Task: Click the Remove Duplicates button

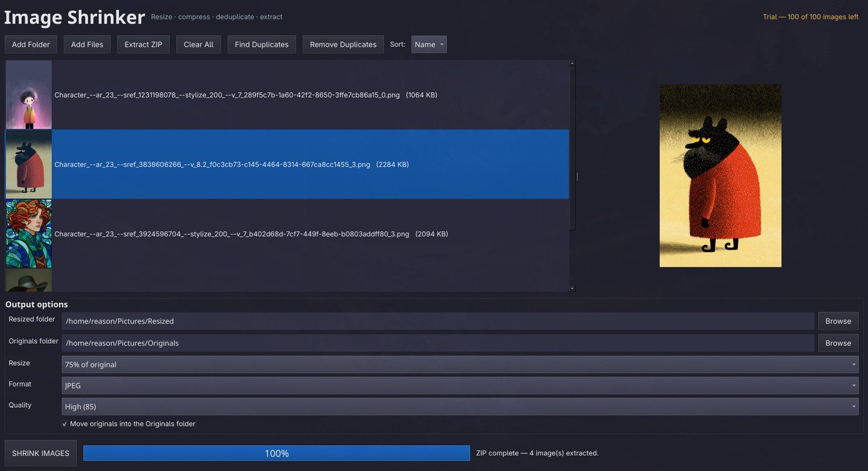Action: 344,45
